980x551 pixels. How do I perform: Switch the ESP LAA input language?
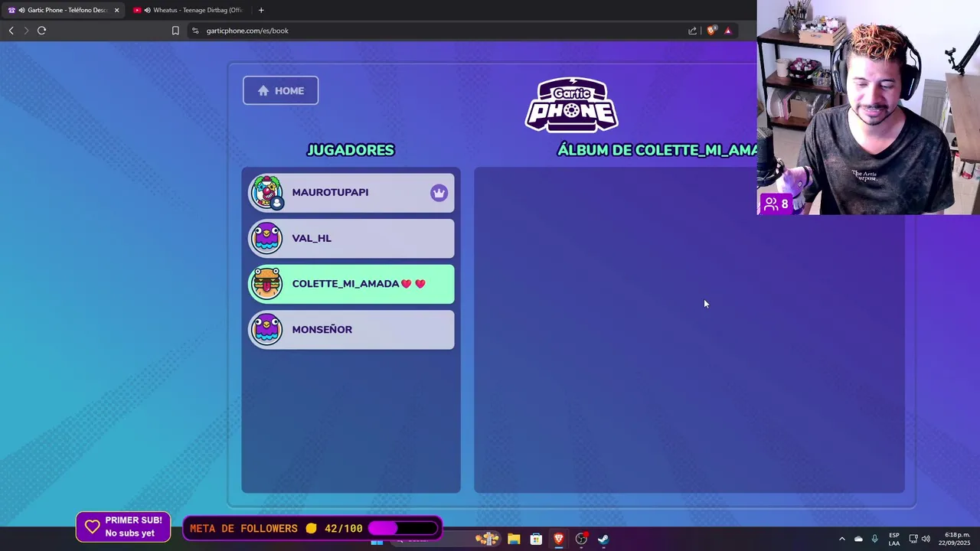click(894, 539)
